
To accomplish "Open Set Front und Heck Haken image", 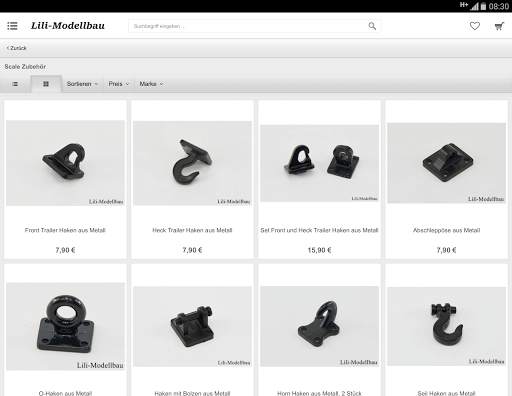I will click(319, 163).
